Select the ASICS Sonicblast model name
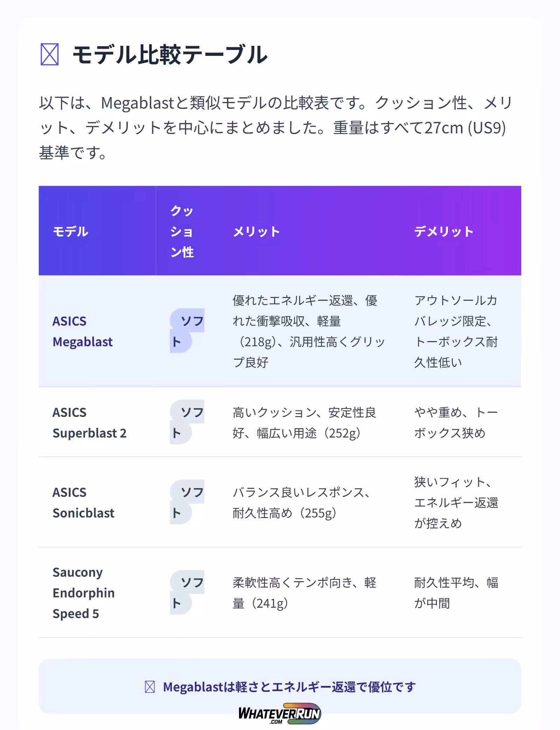The width and height of the screenshot is (560, 730). coord(83,502)
